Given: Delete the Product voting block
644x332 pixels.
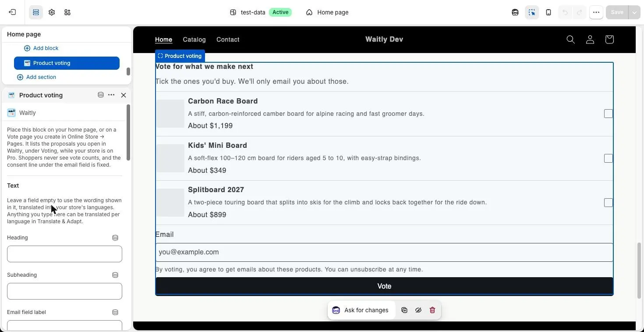Looking at the screenshot, I should tap(432, 310).
